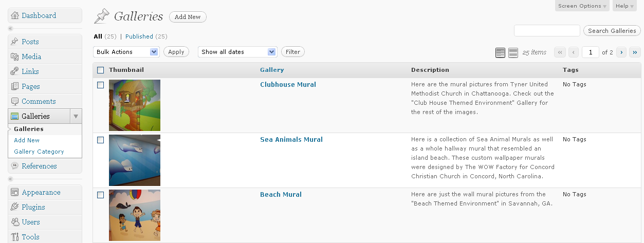This screenshot has height=243, width=644.
Task: Click the Add New button beside title
Action: click(x=188, y=17)
